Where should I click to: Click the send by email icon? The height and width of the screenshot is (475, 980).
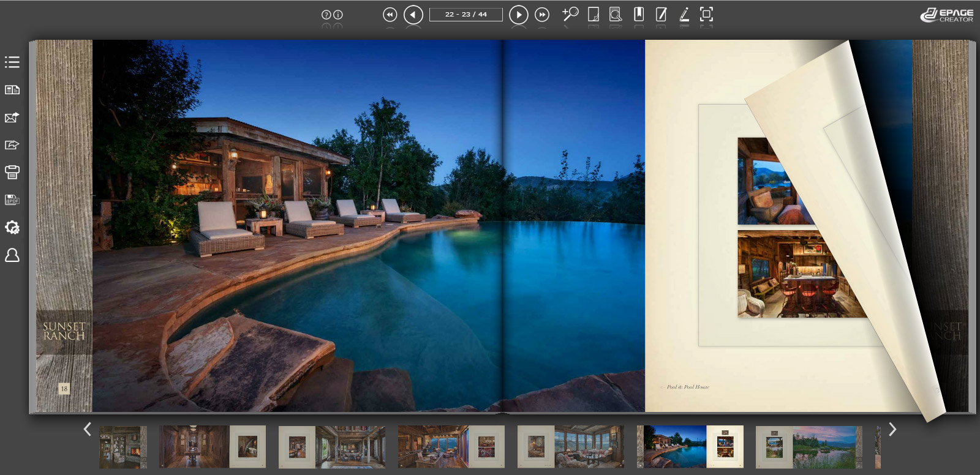coord(12,118)
